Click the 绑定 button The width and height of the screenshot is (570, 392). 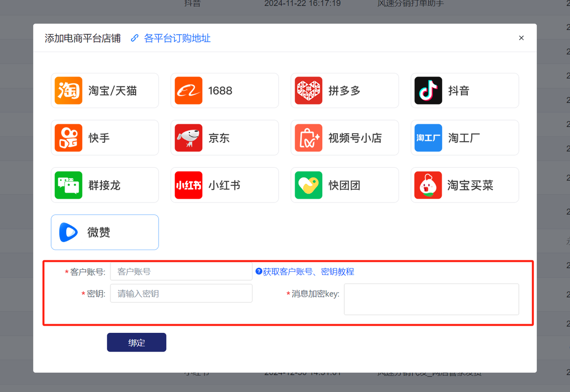136,343
